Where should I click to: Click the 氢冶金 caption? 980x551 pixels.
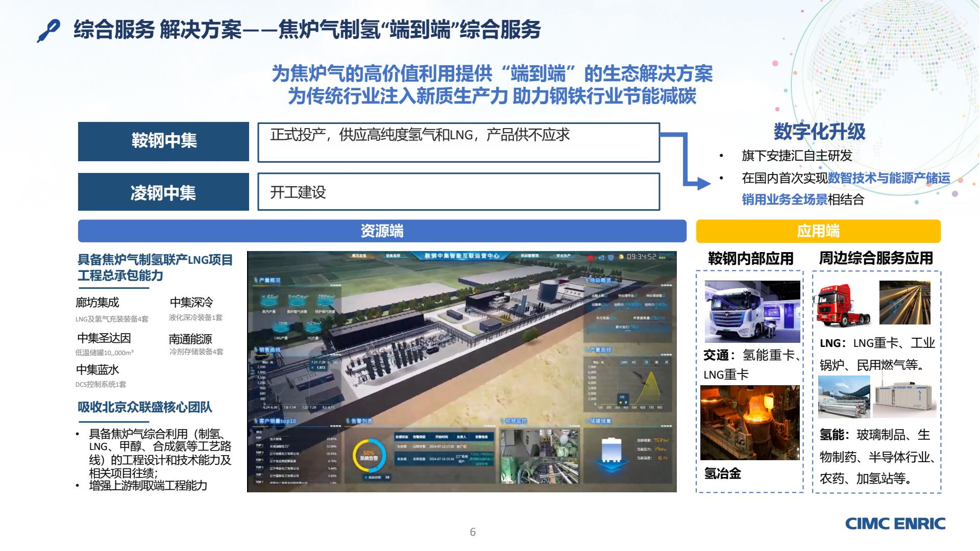[x=723, y=473]
